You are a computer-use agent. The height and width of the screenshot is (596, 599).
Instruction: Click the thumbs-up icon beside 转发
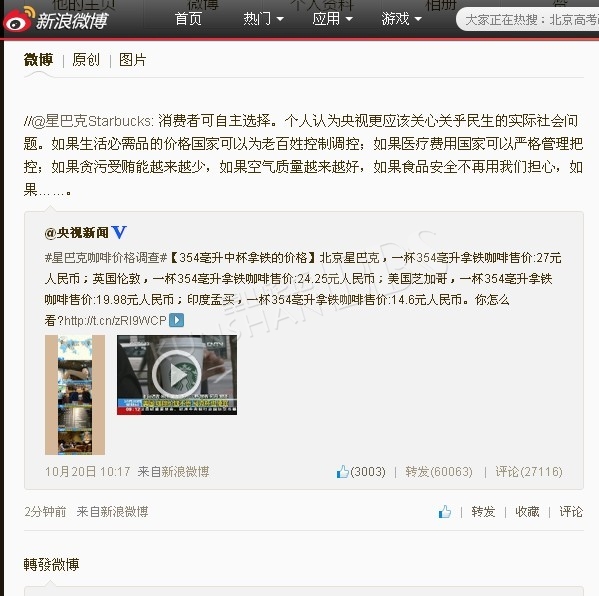point(445,512)
